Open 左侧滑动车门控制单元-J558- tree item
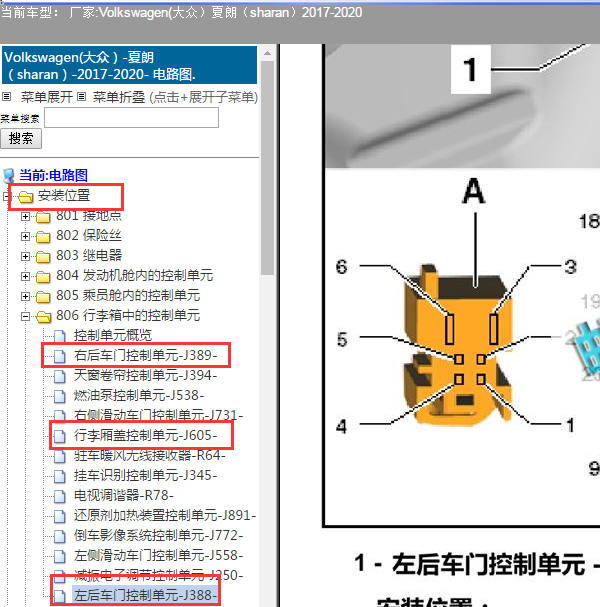Viewport: 600px width, 607px height. (158, 556)
